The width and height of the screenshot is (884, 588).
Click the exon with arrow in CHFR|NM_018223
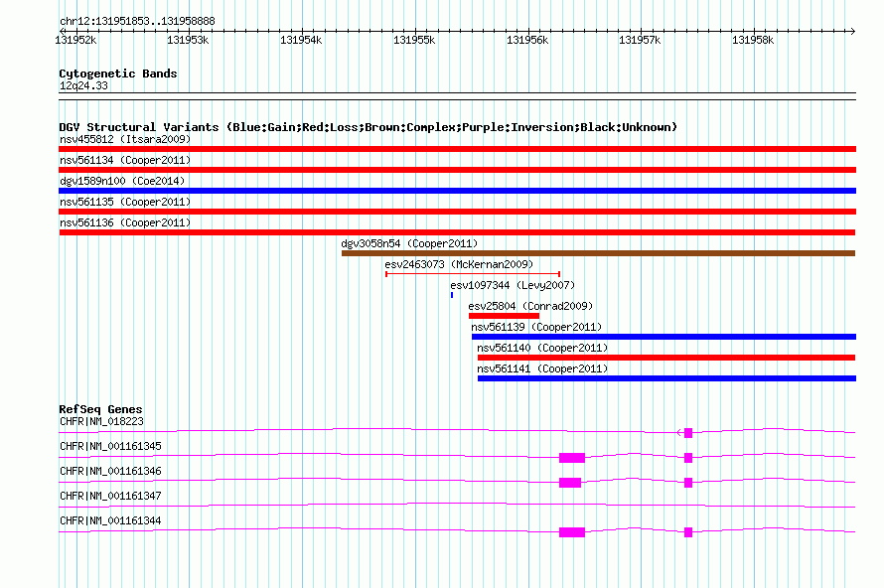(685, 433)
